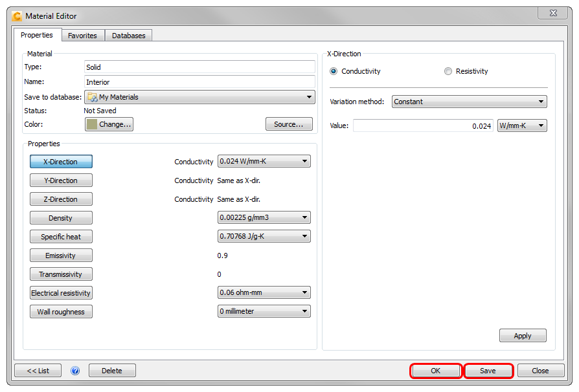Click the Source button
The width and height of the screenshot is (579, 392).
point(289,124)
